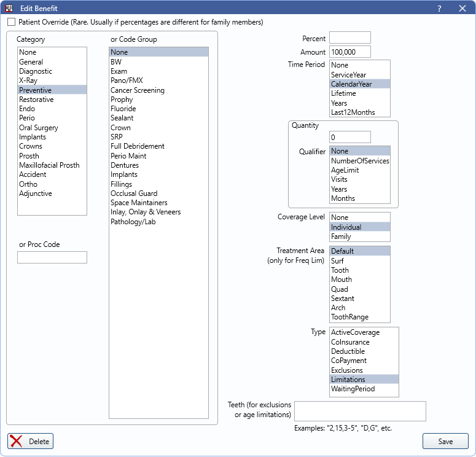Click the Amount field showing 100,000
This screenshot has height=457, width=476.
coord(349,52)
